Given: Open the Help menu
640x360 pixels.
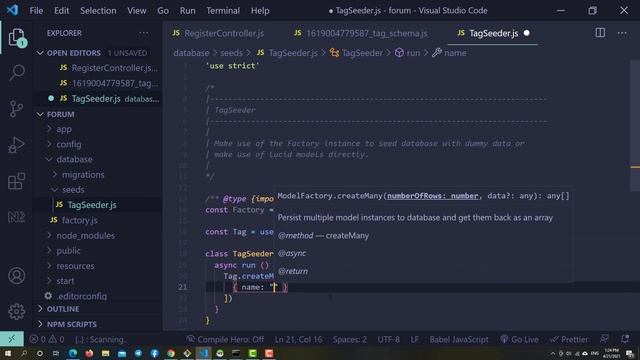Looking at the screenshot, I should [x=260, y=11].
